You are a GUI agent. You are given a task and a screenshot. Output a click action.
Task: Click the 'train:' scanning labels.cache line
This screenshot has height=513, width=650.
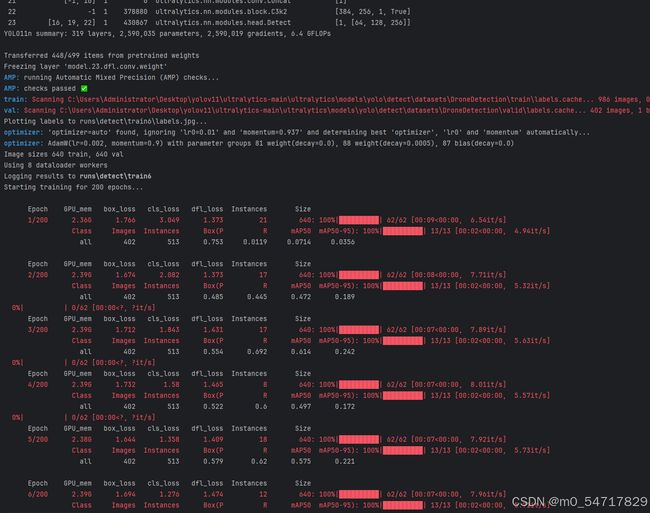tap(327, 99)
